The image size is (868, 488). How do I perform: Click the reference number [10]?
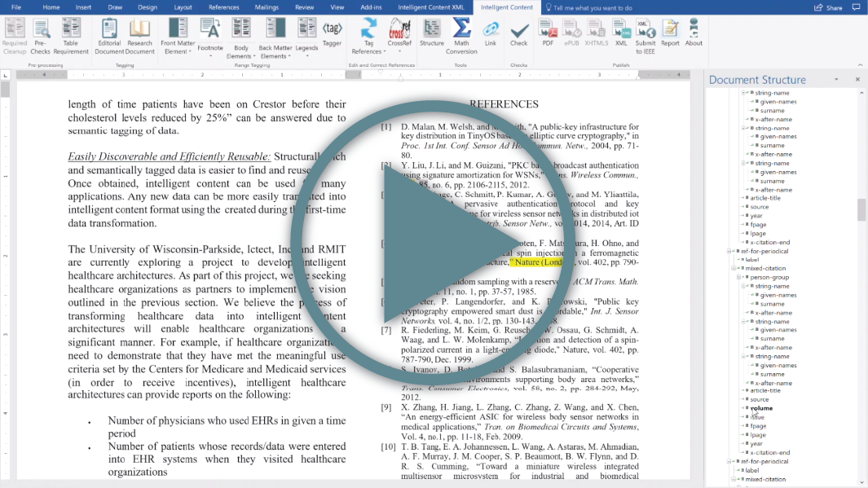coord(388,447)
